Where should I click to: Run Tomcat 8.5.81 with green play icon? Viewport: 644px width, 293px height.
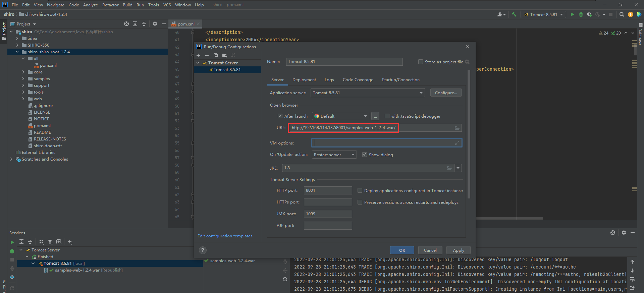(x=572, y=14)
